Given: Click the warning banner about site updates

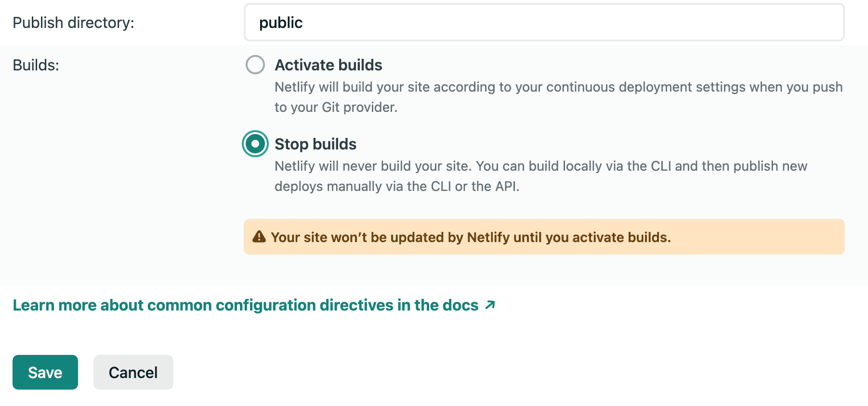Looking at the screenshot, I should pos(482,237).
